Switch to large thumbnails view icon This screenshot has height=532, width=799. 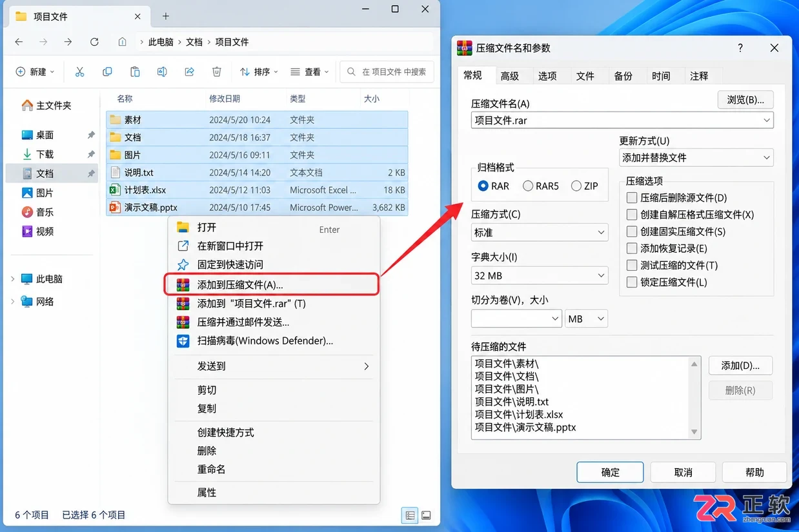tap(426, 515)
